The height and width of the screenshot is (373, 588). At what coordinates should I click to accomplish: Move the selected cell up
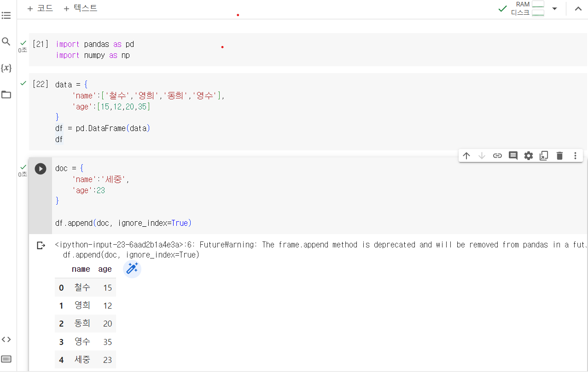click(466, 155)
